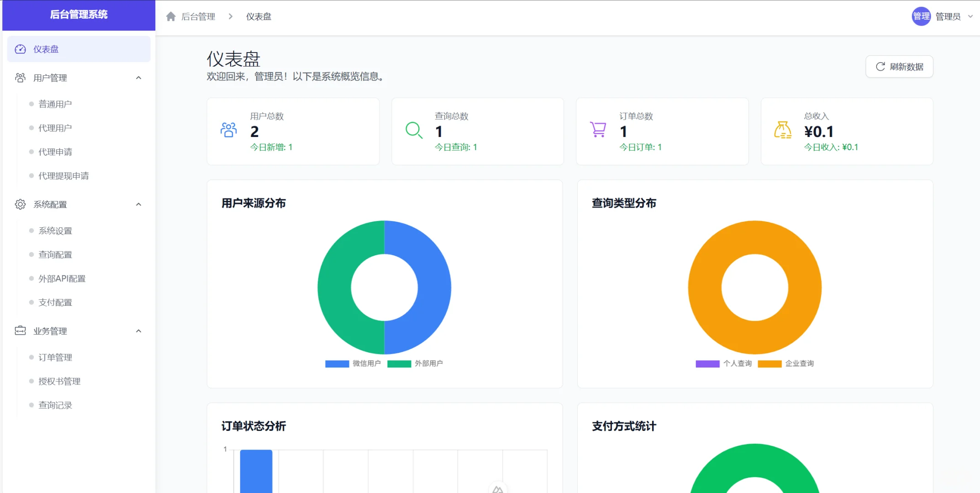Open 外部API配置 settings page

pos(62,278)
